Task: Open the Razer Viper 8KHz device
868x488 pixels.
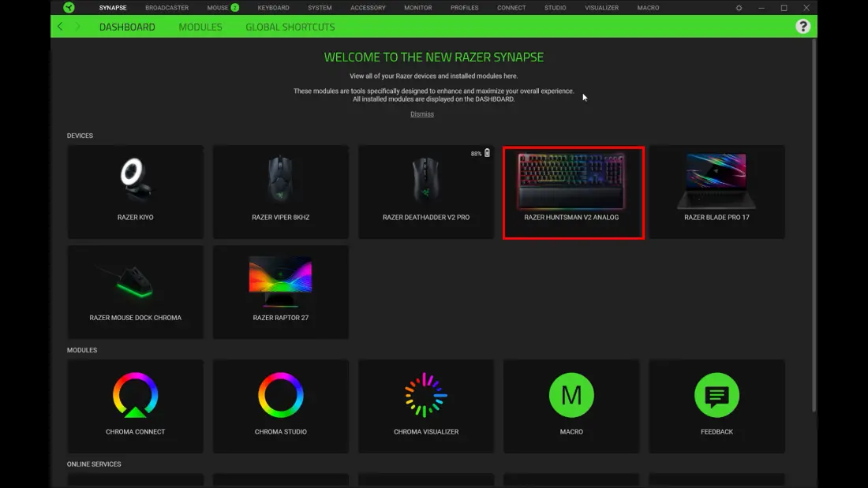Action: point(281,192)
